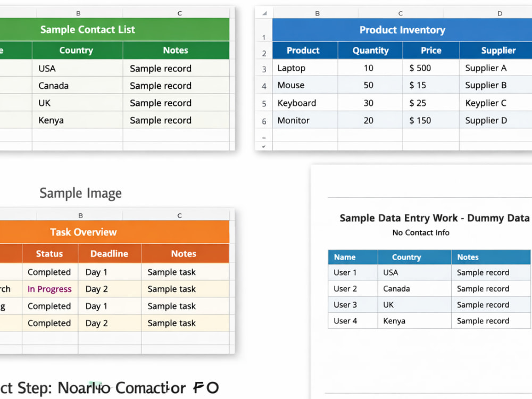Screen dimensions: 532x399
Task: Click the quantity 10 for Laptop
Action: coord(370,68)
